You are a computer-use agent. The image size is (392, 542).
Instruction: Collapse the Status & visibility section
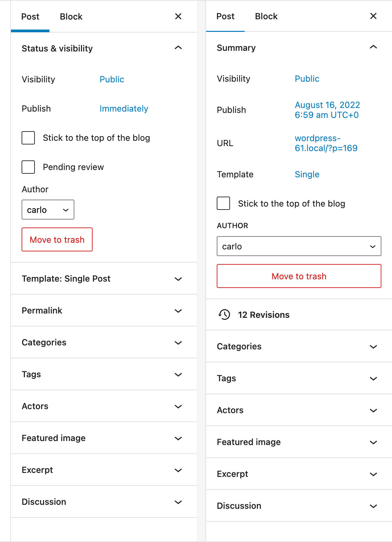coord(178,48)
